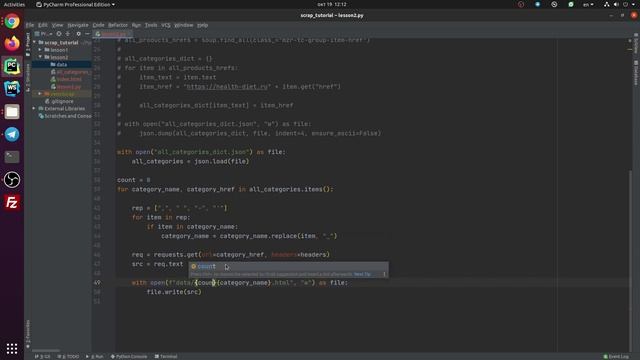The image size is (640, 360).
Task: Launch FileZilla from the dock
Action: coord(12,202)
